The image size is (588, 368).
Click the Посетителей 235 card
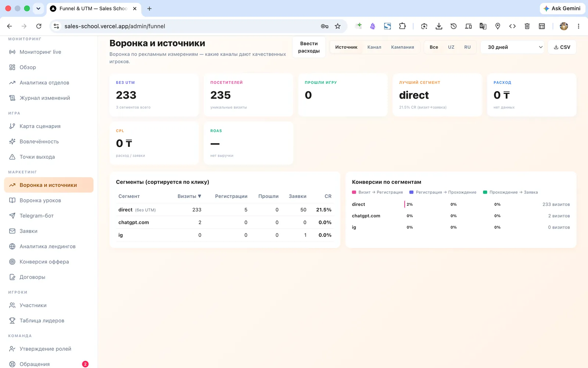click(x=248, y=95)
